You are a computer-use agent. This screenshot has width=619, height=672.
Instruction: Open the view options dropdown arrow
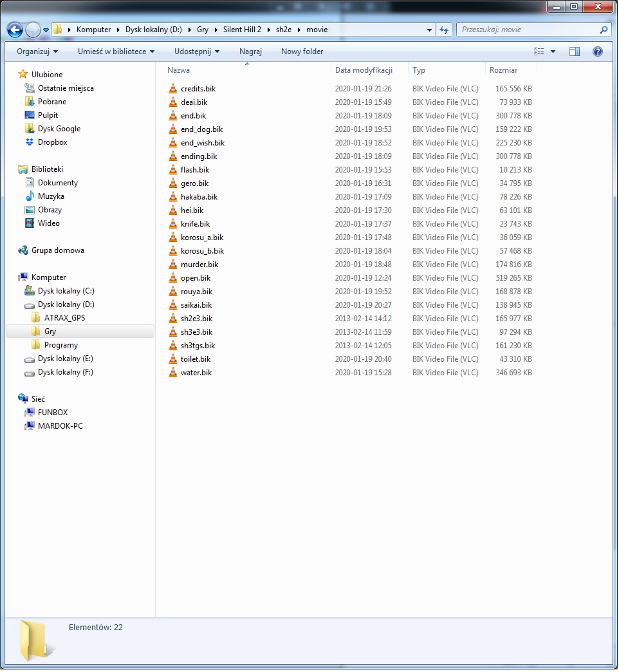tap(553, 51)
